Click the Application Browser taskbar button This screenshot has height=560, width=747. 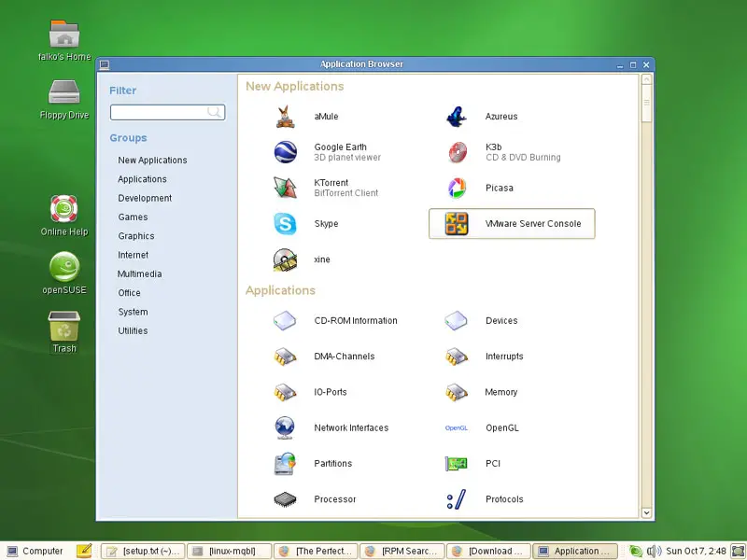pos(575,551)
